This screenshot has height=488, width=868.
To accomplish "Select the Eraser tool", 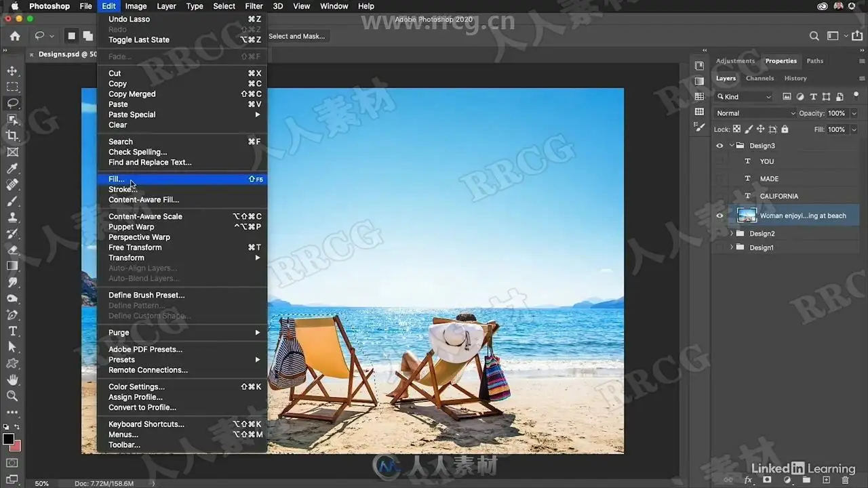I will (12, 249).
